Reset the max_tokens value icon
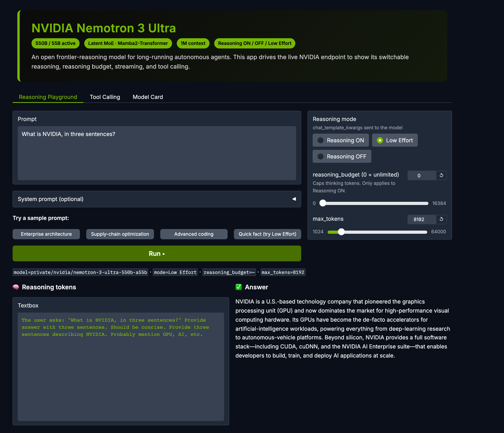The width and height of the screenshot is (504, 433). tap(441, 219)
